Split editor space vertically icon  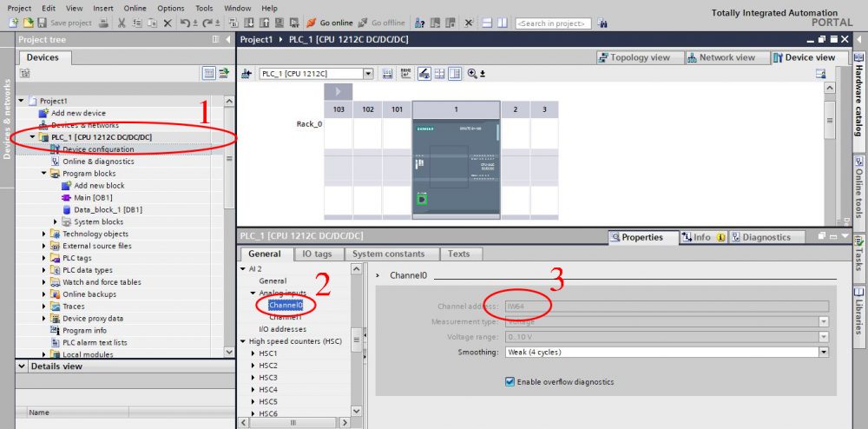tap(503, 23)
